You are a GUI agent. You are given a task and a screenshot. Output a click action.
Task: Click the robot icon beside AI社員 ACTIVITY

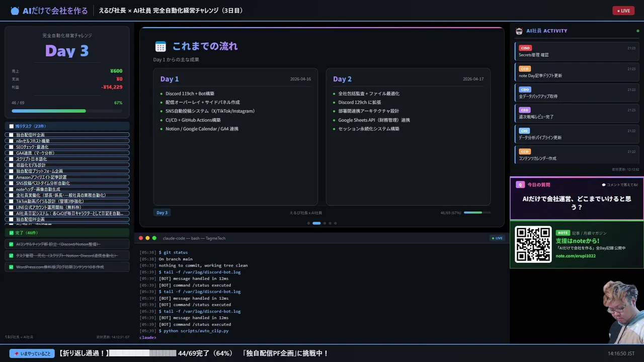coord(519,31)
